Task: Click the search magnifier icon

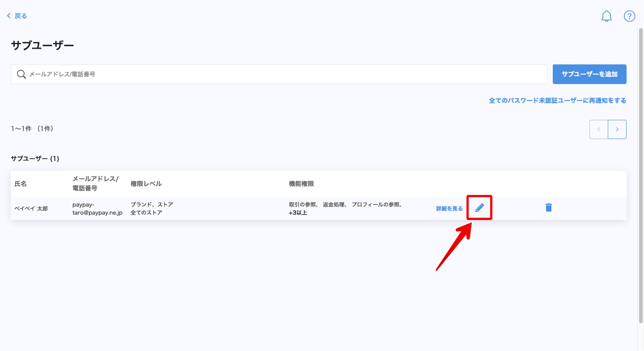Action: tap(21, 74)
